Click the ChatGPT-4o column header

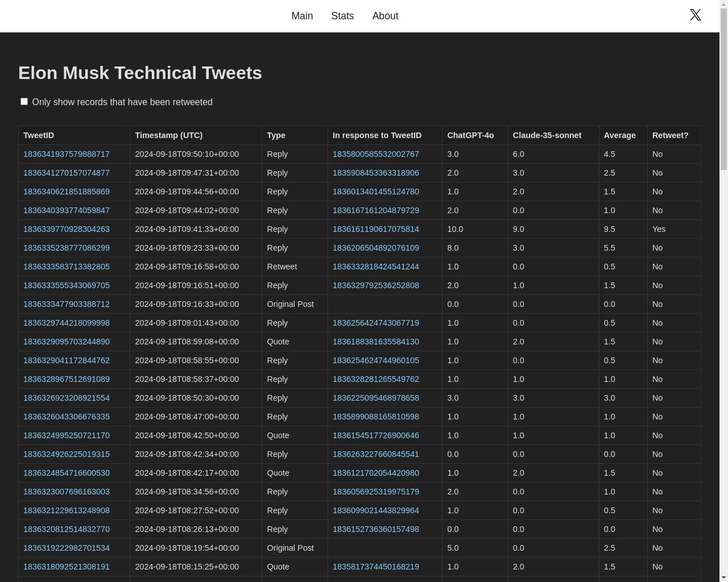point(475,135)
